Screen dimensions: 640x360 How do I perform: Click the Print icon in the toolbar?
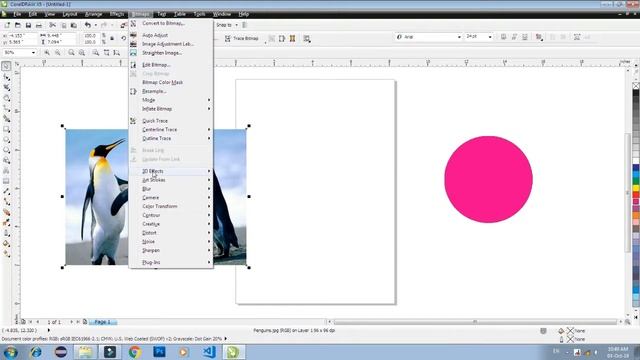(x=39, y=25)
